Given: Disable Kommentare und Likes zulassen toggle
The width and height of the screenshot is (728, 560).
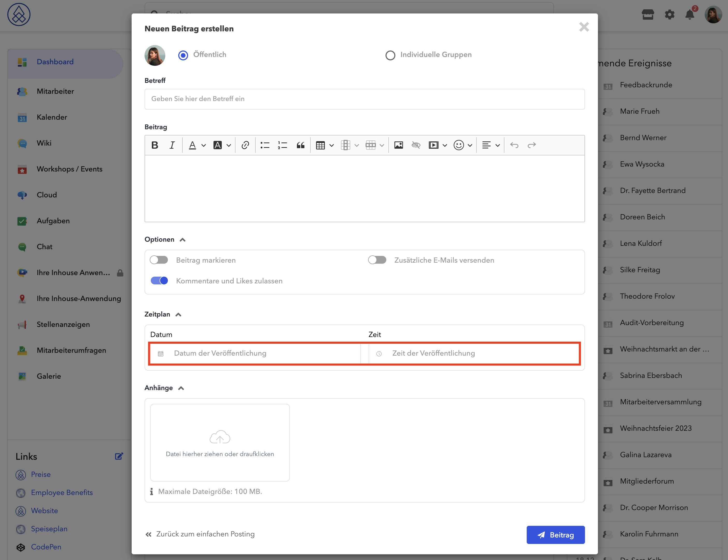Looking at the screenshot, I should pos(159,280).
